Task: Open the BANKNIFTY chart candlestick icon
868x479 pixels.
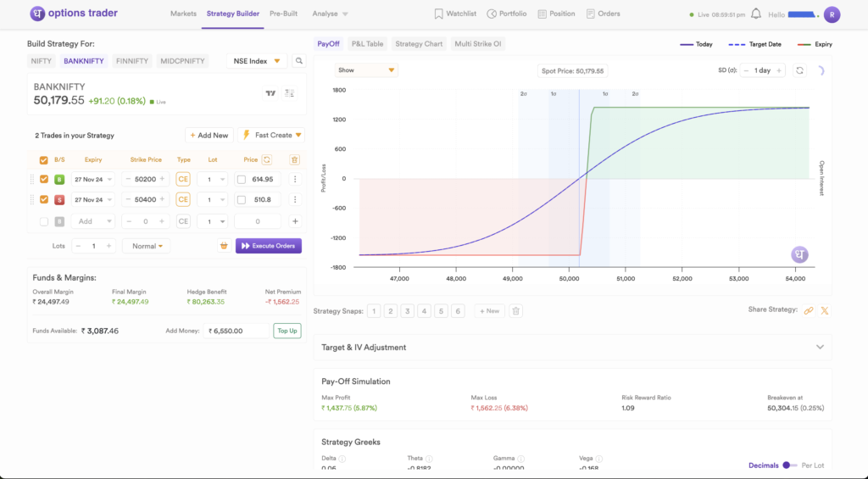Action: (270, 93)
